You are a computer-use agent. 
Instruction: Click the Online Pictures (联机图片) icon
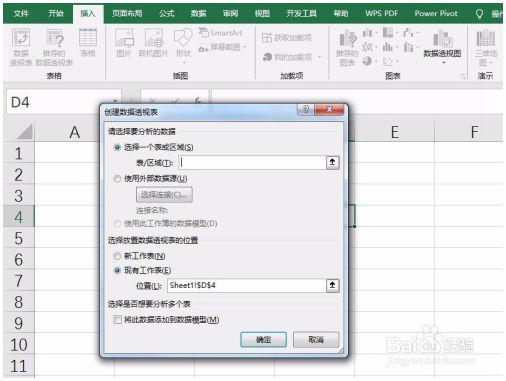pos(153,43)
